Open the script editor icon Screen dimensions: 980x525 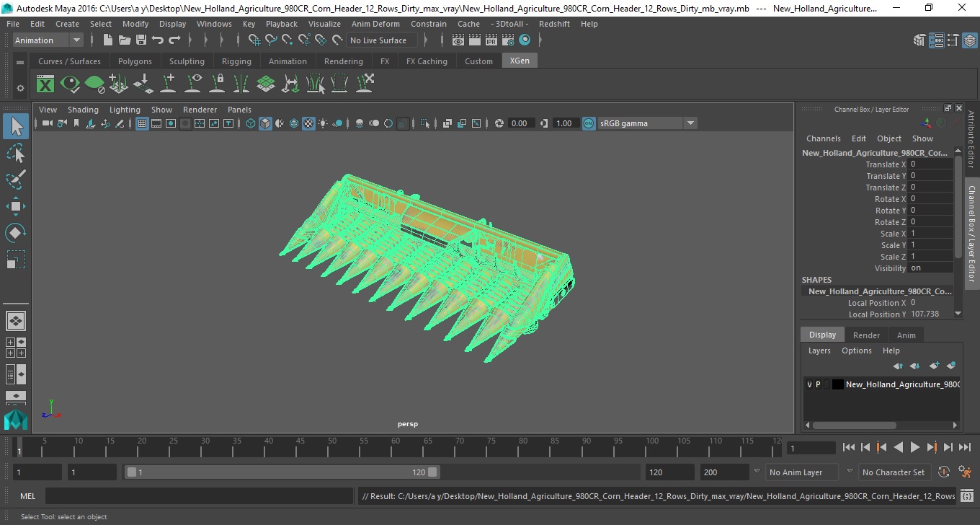pos(967,496)
